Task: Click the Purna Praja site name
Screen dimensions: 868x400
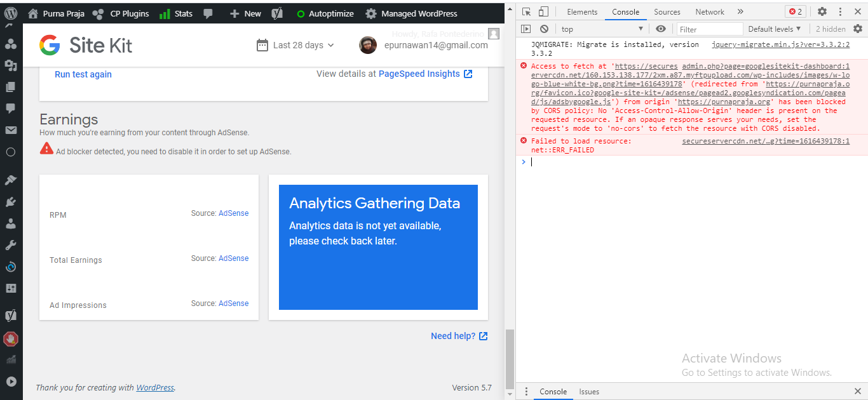Action: (64, 13)
